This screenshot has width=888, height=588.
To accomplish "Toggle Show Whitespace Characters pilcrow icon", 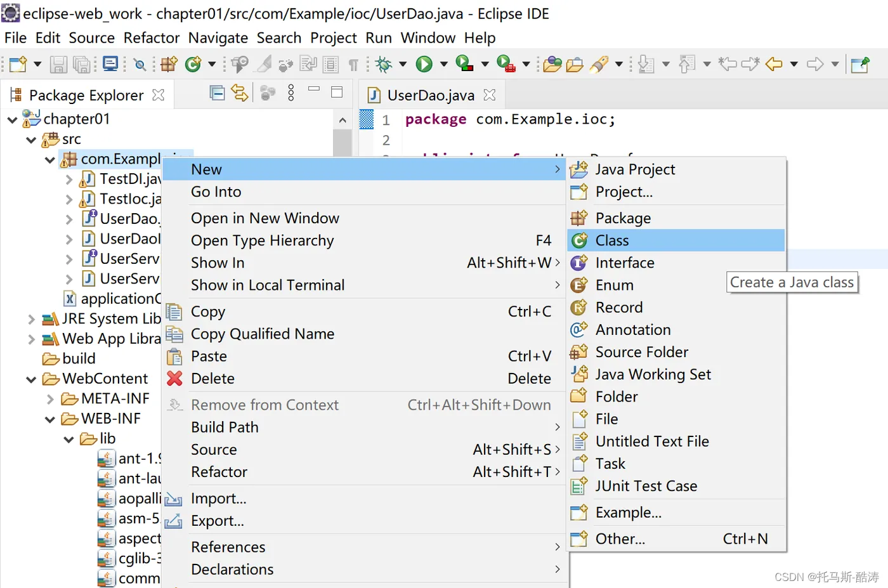I will 353,64.
